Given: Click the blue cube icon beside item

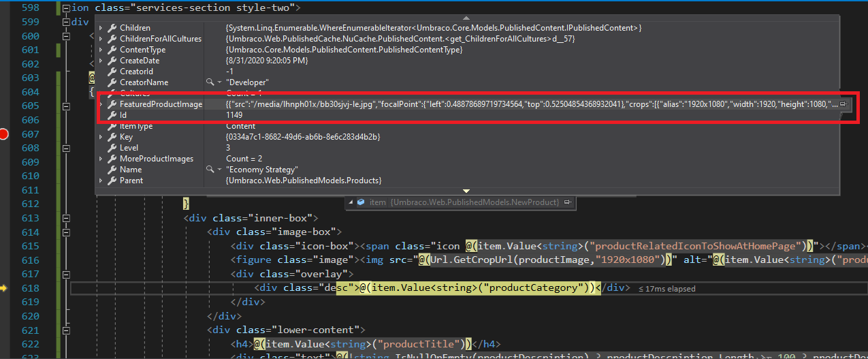Looking at the screenshot, I should click(x=361, y=202).
